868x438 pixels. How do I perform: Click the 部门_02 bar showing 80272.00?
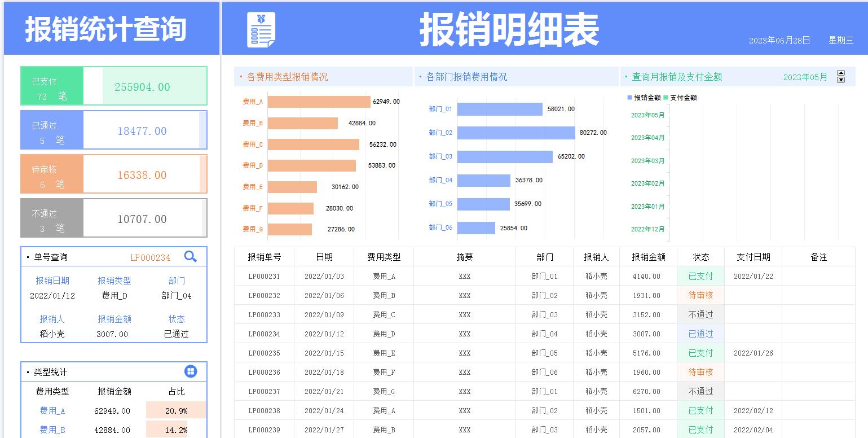516,133
